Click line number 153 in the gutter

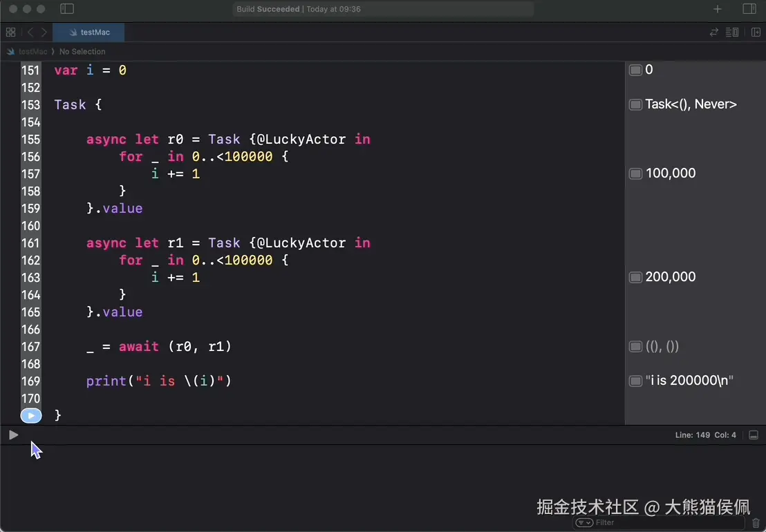pos(30,105)
